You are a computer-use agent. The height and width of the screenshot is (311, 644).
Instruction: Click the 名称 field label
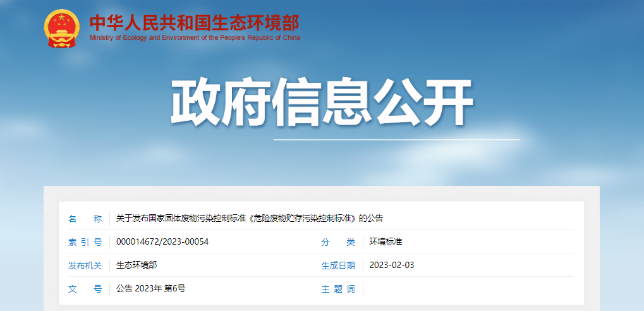[x=85, y=219]
